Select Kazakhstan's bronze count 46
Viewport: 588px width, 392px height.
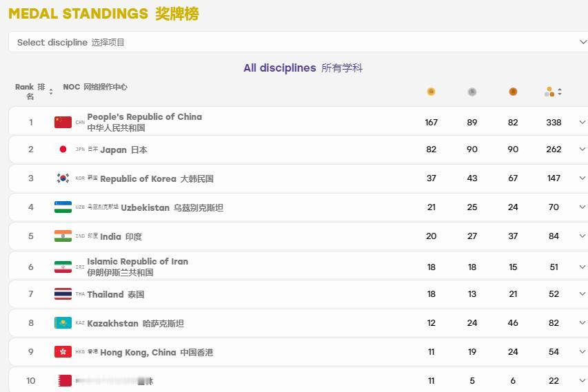[x=513, y=323]
